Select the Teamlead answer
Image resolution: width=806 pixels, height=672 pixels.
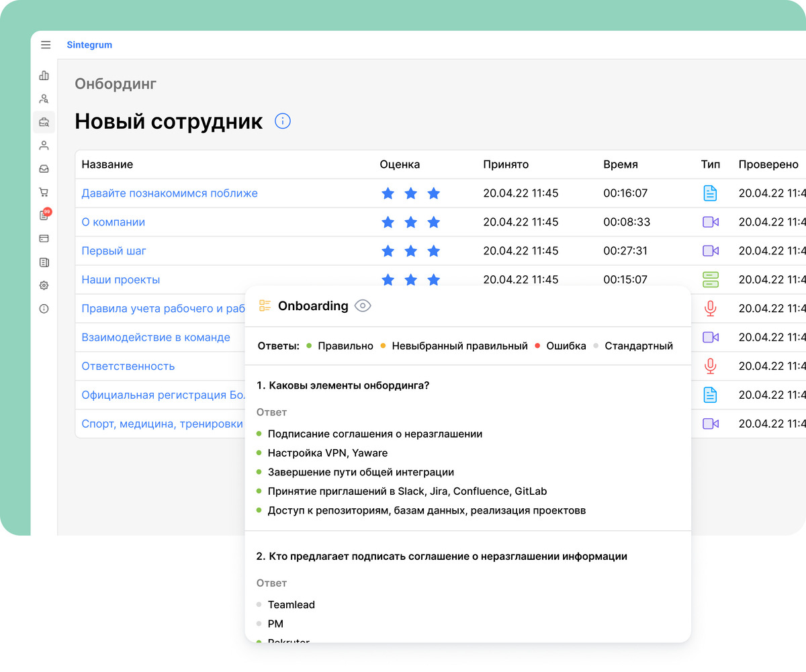292,605
